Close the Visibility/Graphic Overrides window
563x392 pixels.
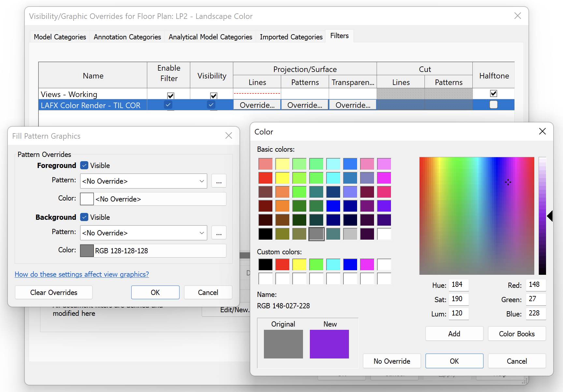[x=518, y=16]
